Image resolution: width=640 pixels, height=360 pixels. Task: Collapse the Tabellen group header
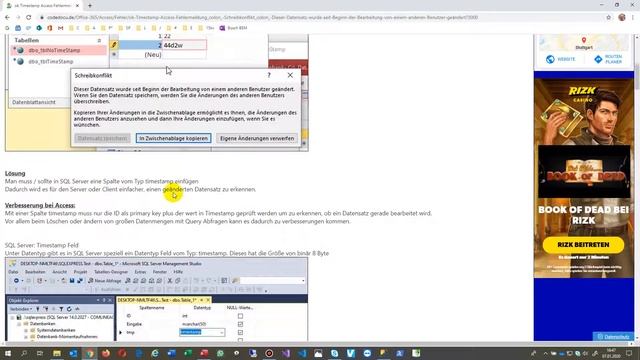click(x=99, y=40)
